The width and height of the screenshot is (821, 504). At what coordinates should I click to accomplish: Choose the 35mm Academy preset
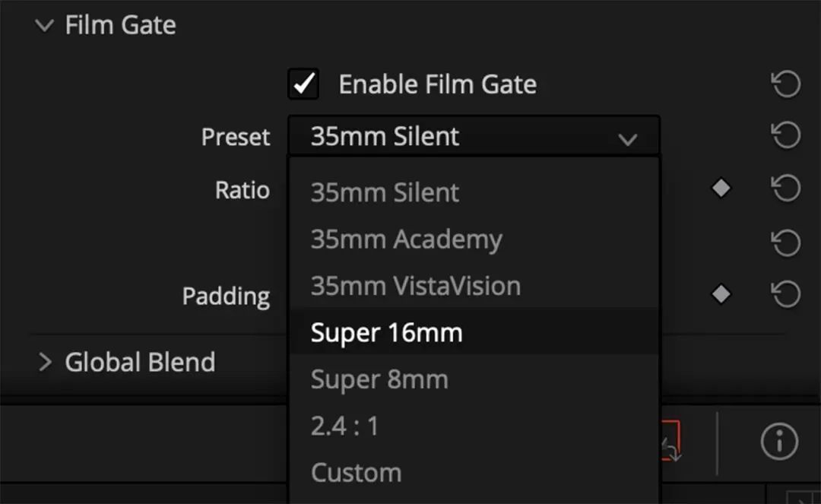point(406,239)
